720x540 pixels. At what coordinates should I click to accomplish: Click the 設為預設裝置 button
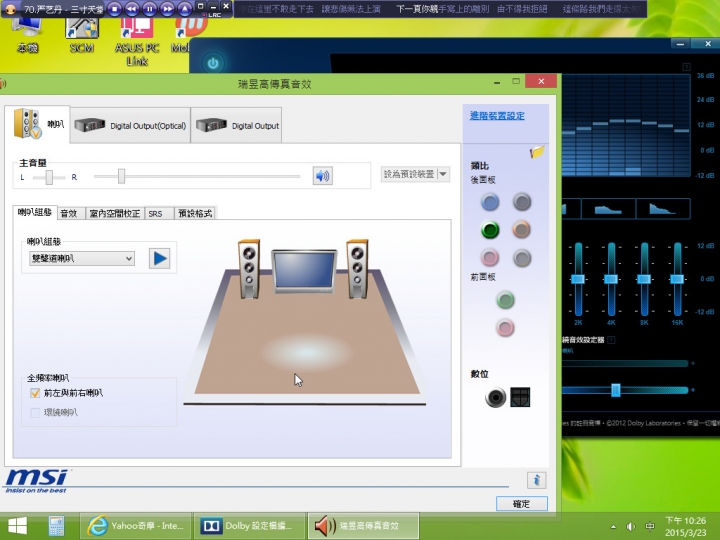tap(409, 174)
